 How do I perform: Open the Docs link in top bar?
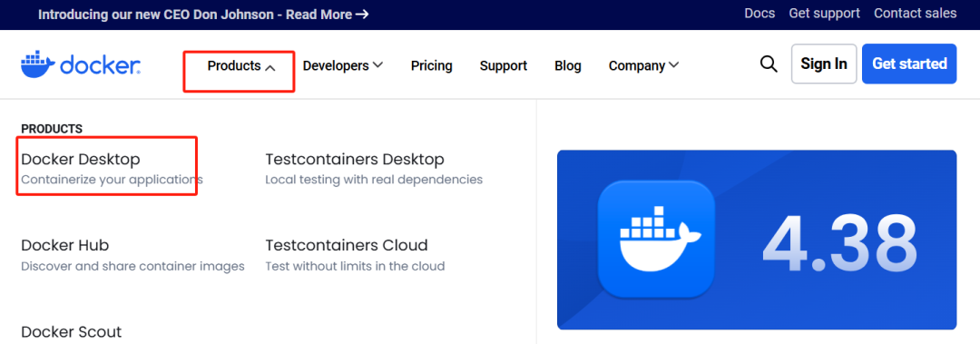(759, 13)
